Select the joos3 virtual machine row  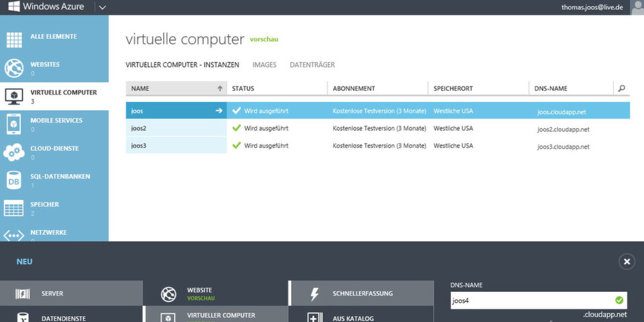pos(378,146)
